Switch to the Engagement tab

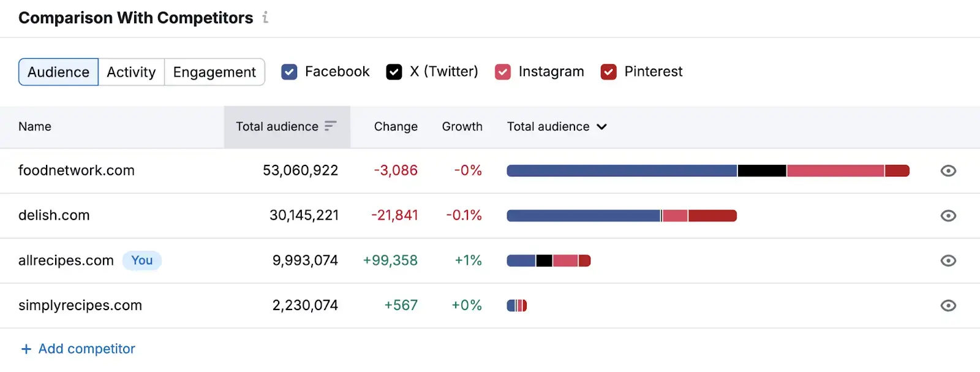[x=214, y=72]
